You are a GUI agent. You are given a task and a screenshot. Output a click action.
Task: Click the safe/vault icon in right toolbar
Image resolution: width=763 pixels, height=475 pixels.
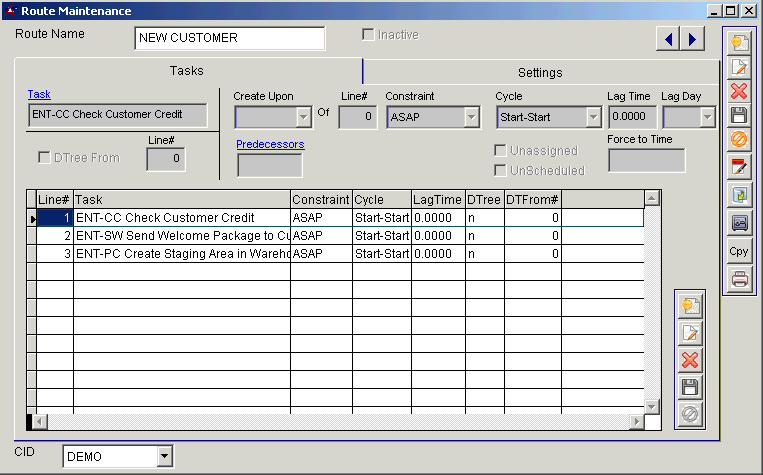pyautogui.click(x=740, y=223)
